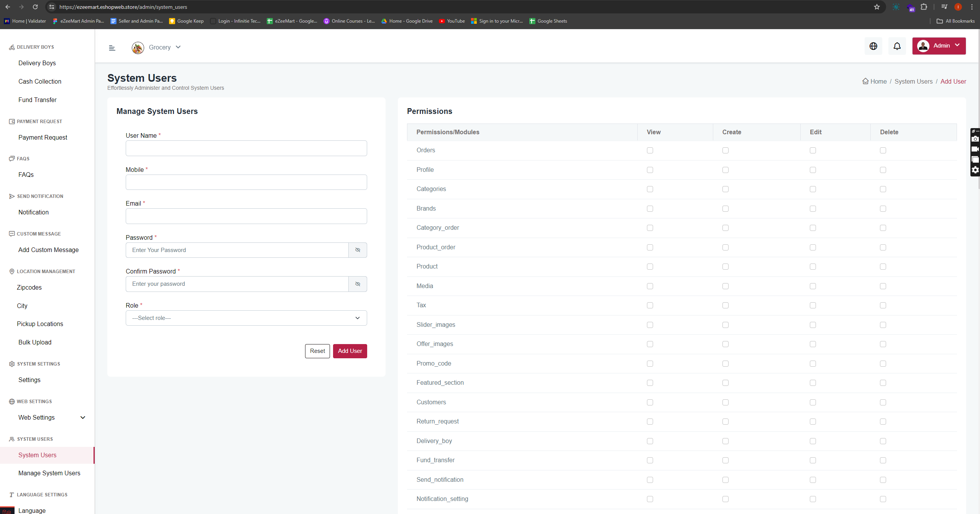Enable Create permission for Categories

[x=726, y=189]
